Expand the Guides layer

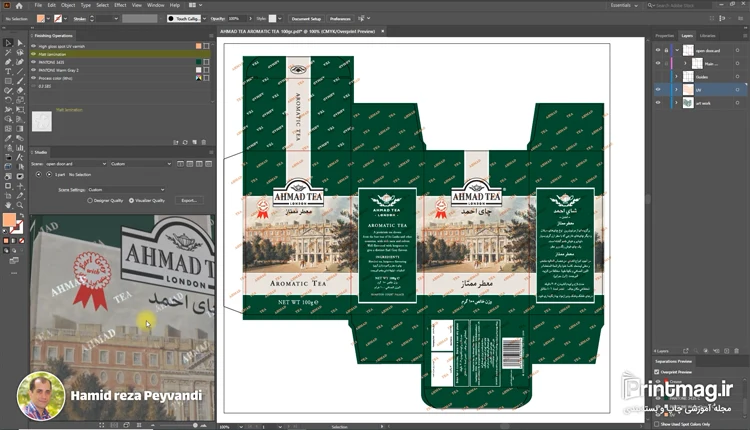coord(677,77)
